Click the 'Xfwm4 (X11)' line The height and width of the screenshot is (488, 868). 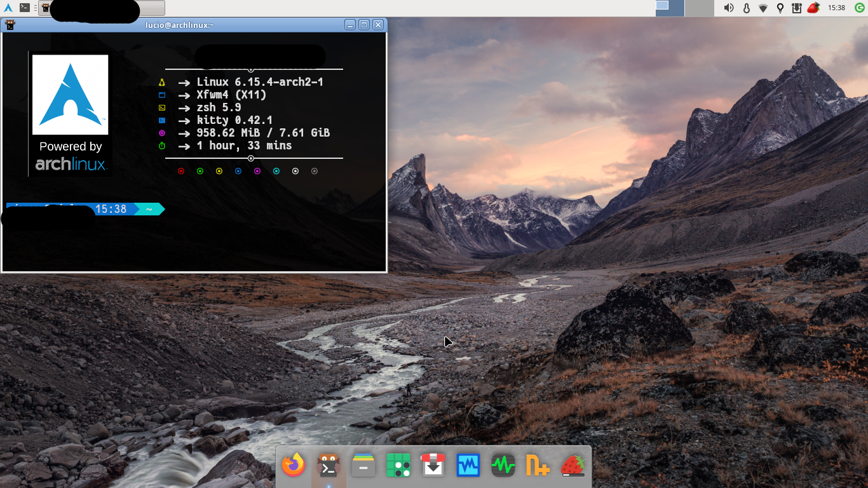[231, 95]
